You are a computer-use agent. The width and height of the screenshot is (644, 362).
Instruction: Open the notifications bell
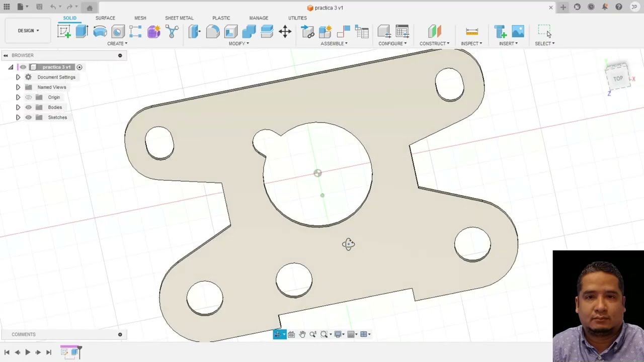tap(605, 7)
